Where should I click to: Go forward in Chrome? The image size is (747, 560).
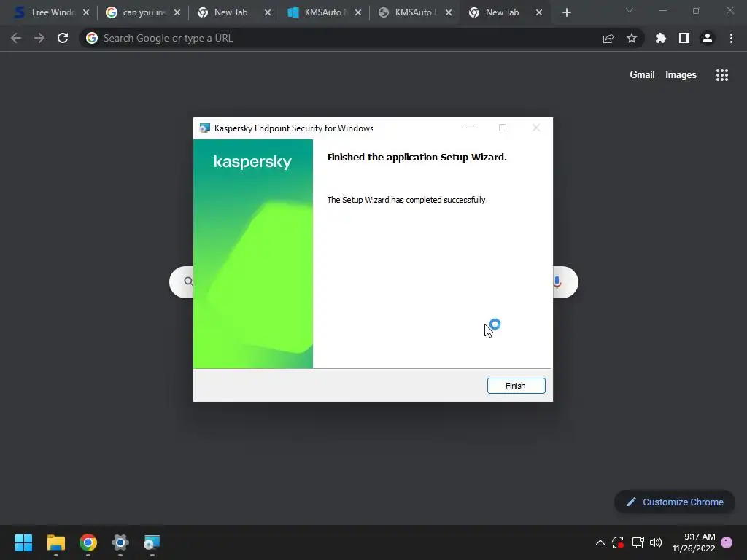39,38
